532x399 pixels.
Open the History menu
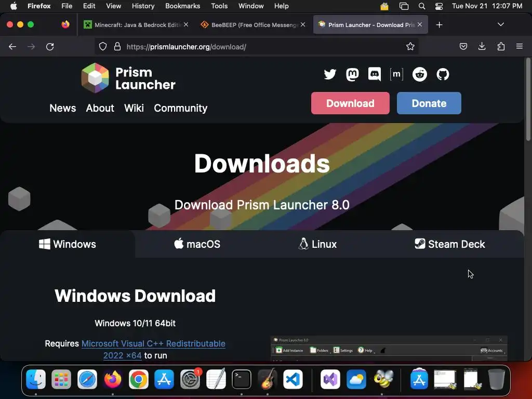(x=143, y=6)
